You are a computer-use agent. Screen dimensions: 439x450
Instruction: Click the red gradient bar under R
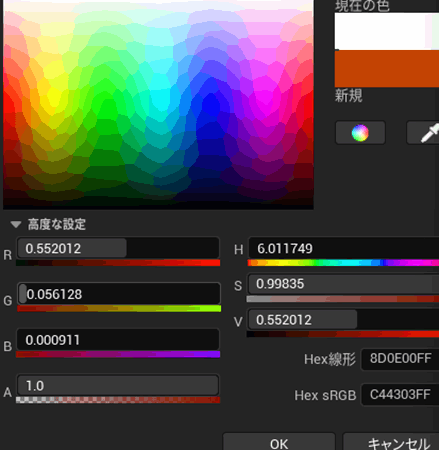[118, 263]
